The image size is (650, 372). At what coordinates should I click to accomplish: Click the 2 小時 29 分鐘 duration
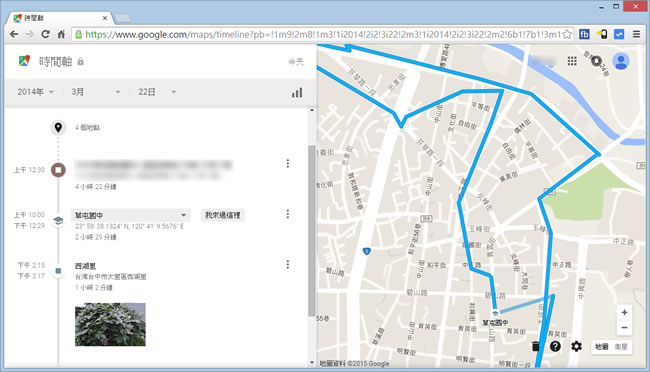click(x=96, y=237)
